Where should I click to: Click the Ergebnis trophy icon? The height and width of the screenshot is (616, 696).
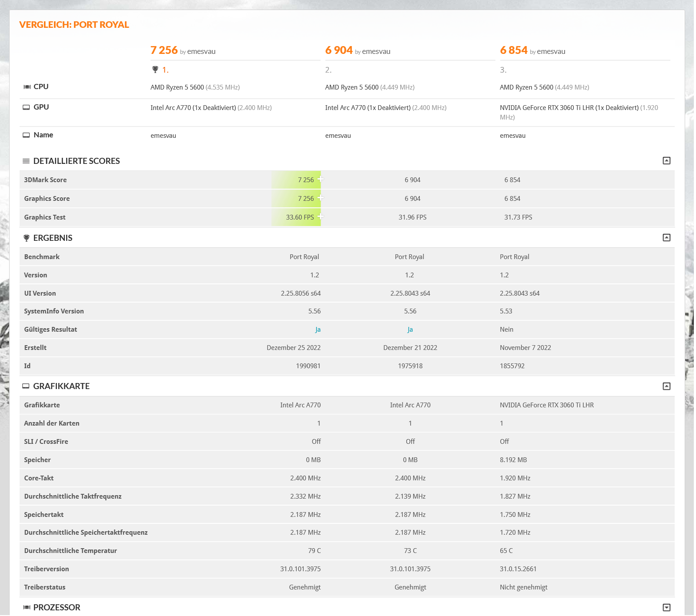click(x=27, y=238)
